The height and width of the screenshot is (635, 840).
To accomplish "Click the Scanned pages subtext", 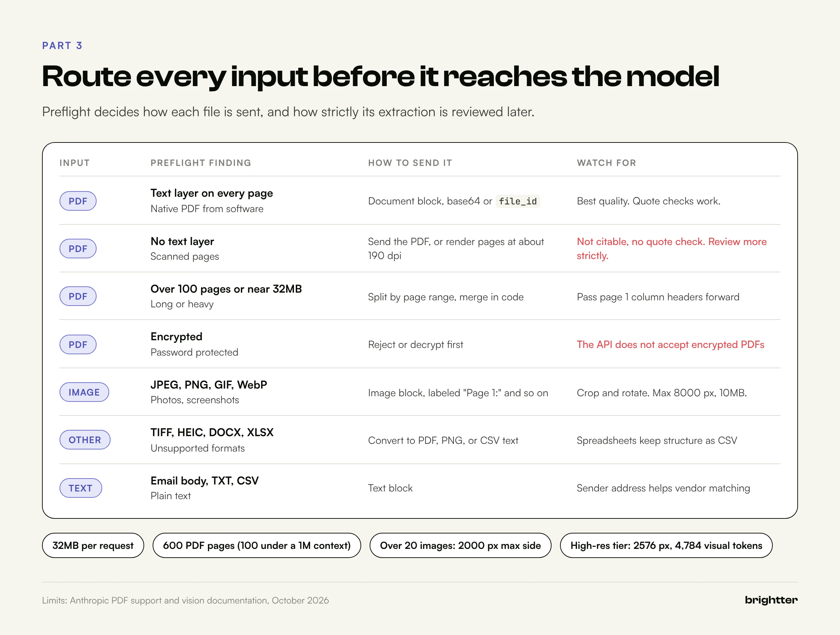I will [x=185, y=257].
